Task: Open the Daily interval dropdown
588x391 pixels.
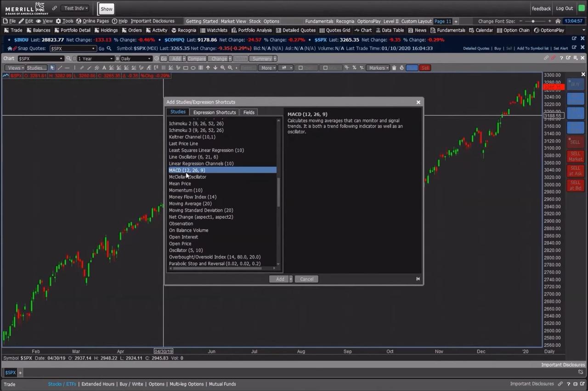Action: click(x=135, y=58)
